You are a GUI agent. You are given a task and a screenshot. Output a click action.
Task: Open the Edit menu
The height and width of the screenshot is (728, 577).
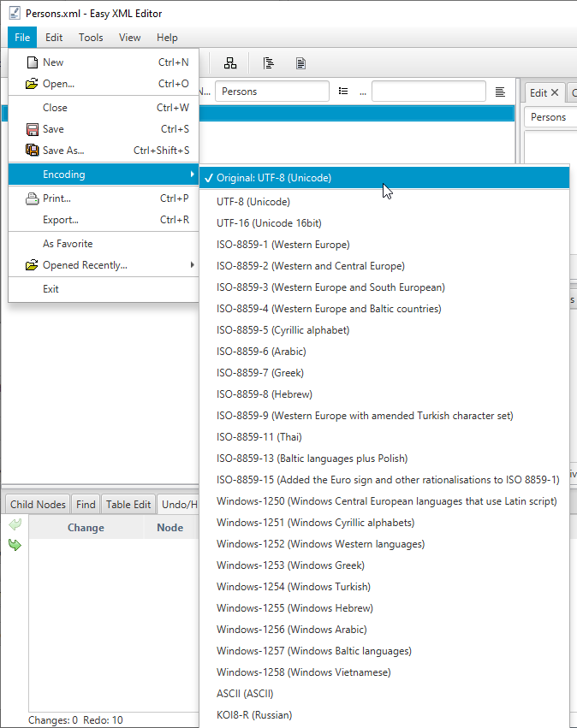[x=54, y=37]
